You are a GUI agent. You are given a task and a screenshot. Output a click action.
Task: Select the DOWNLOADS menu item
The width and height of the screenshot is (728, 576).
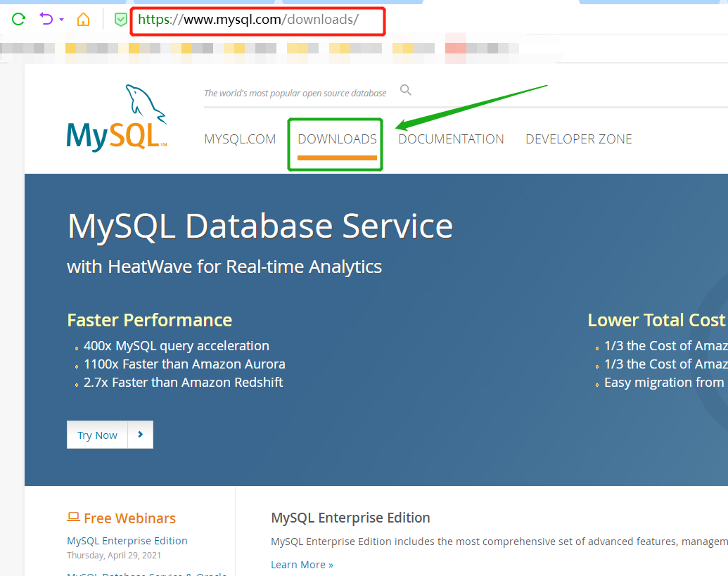tap(336, 139)
